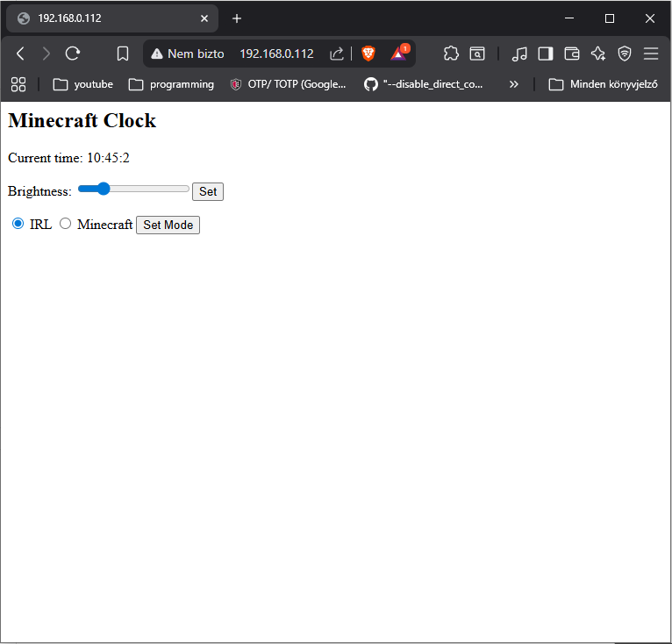Open Leo AI assistant sparkle icon
Viewport: 672px width, 644px height.
coord(598,54)
